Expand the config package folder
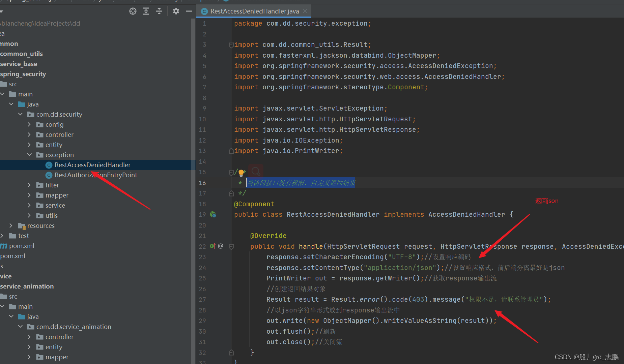 coord(29,124)
